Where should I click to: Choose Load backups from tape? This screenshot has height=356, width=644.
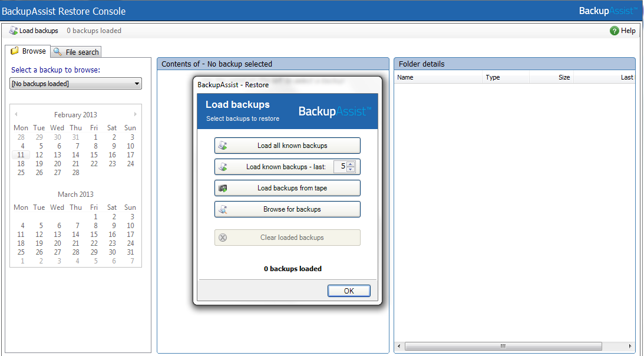point(288,188)
